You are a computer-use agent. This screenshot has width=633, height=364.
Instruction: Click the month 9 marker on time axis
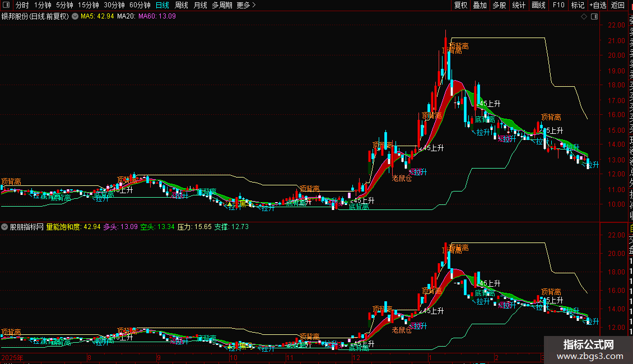(x=159, y=358)
